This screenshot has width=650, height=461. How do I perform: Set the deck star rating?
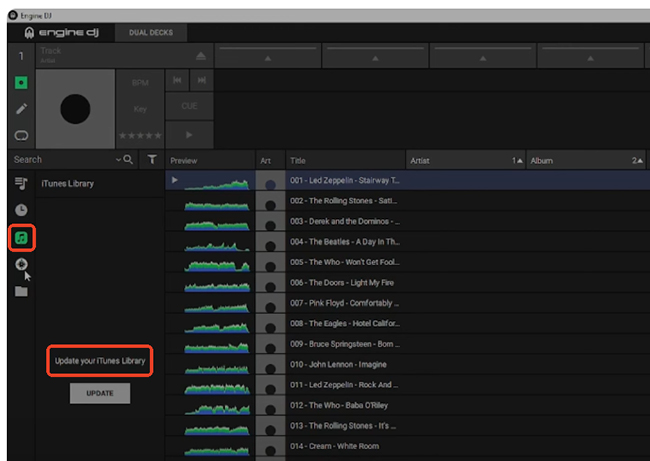click(140, 135)
